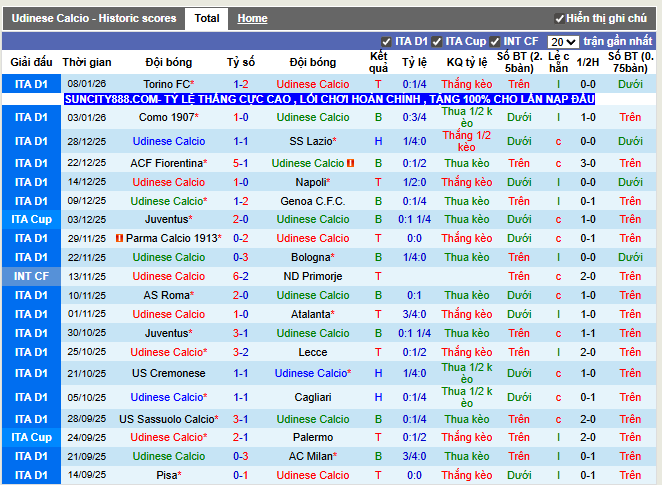
Task: Open Pisa team link
Action: coord(168,475)
